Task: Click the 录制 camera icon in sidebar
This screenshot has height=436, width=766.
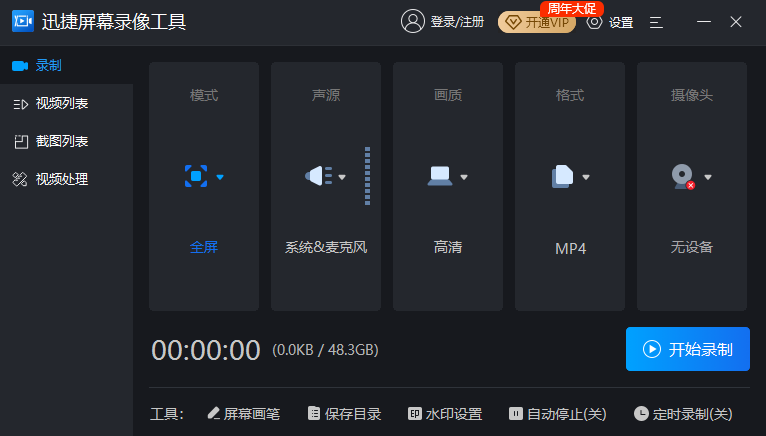Action: tap(20, 65)
